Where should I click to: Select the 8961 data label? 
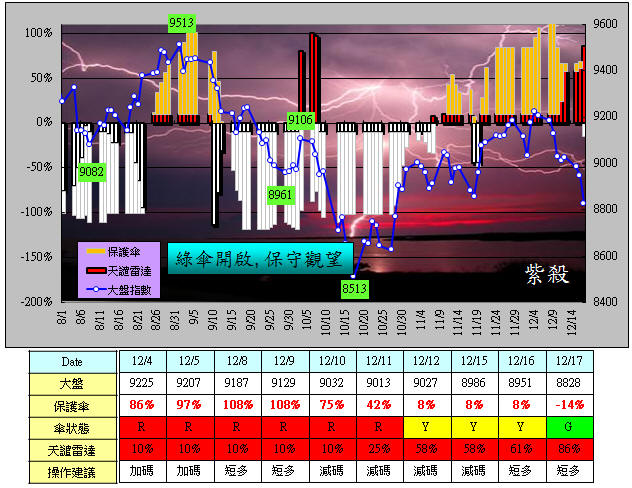click(282, 193)
